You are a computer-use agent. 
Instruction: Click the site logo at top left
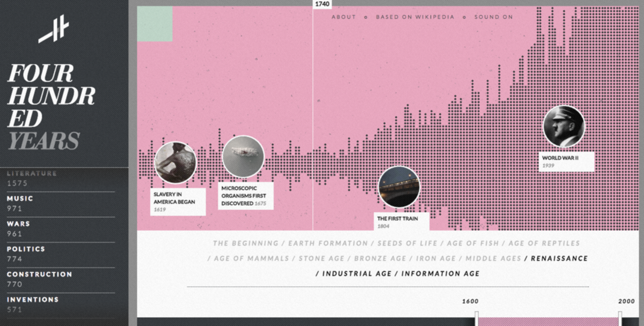pyautogui.click(x=54, y=29)
